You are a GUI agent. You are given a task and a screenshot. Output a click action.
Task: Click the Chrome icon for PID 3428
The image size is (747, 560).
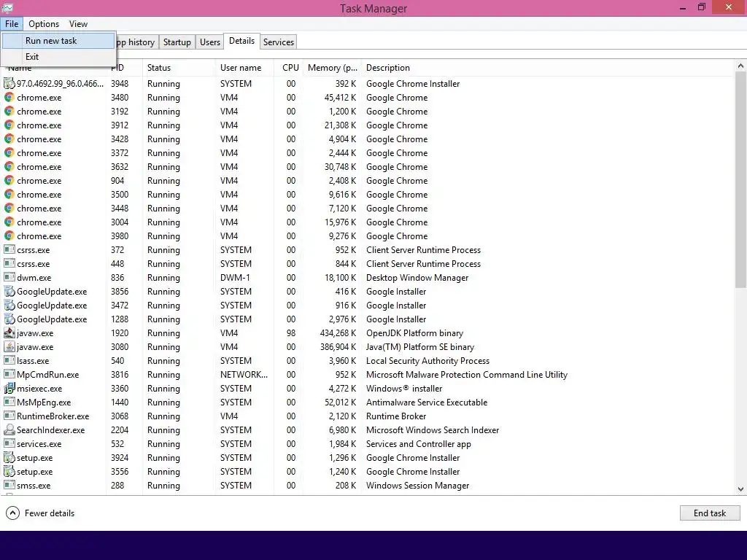(x=9, y=139)
